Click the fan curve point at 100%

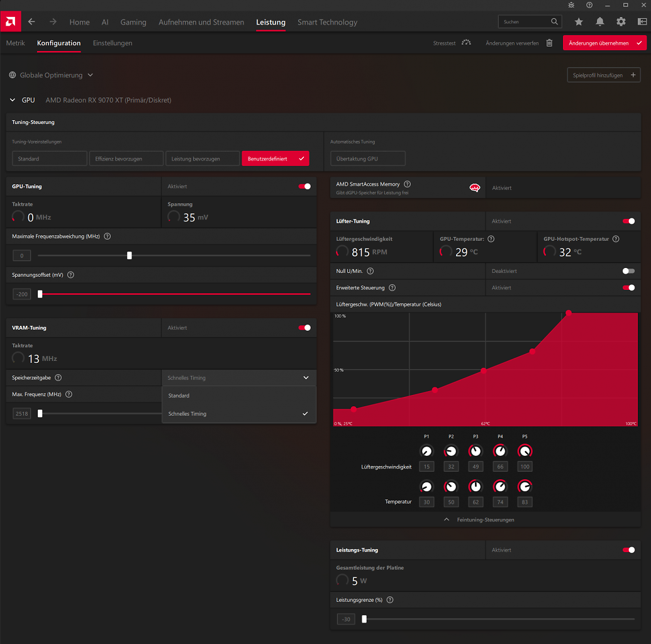pyautogui.click(x=569, y=313)
